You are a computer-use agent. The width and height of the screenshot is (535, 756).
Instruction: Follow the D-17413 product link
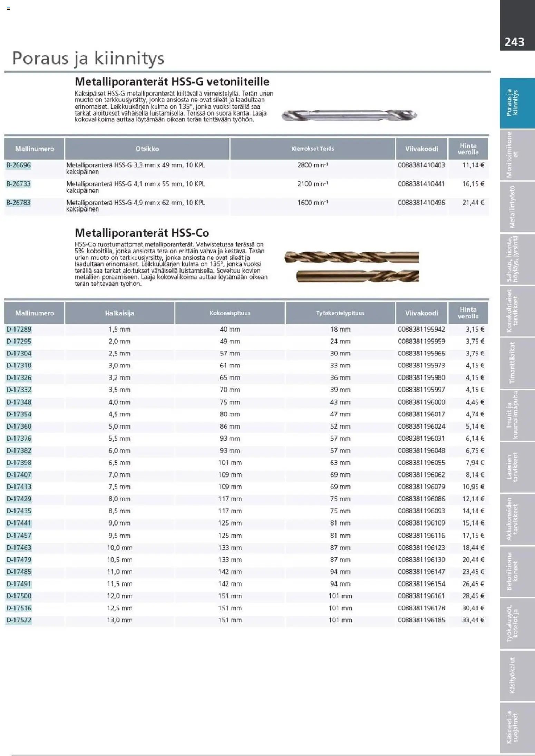click(x=19, y=487)
